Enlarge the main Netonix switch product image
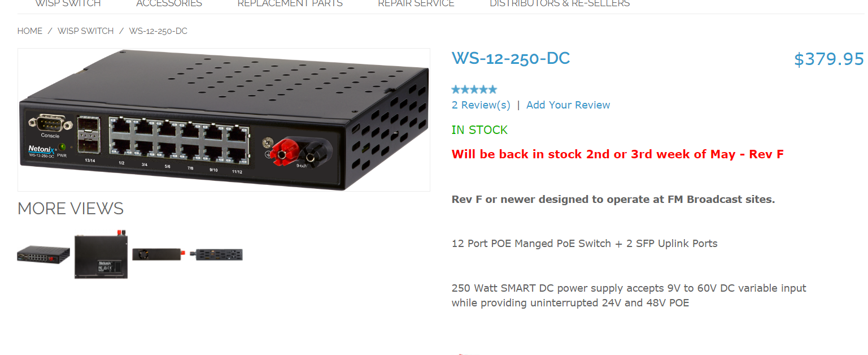This screenshot has height=355, width=868. [224, 120]
